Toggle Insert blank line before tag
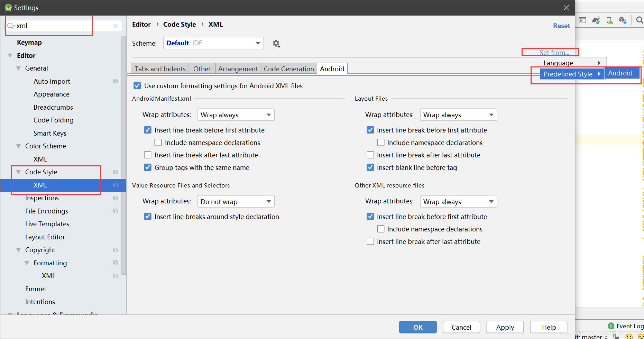The height and width of the screenshot is (339, 644). coord(370,167)
